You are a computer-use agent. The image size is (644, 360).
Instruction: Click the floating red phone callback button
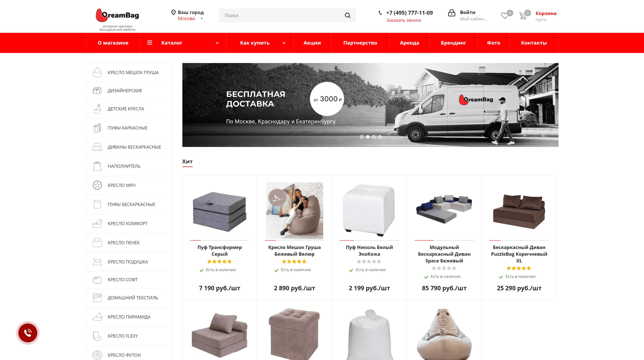(x=28, y=333)
